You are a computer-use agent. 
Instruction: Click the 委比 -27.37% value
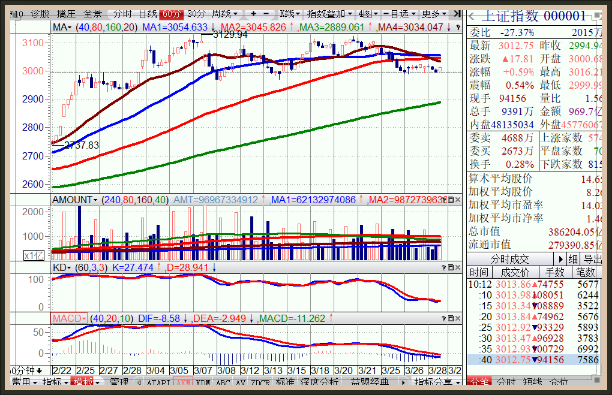click(x=517, y=32)
